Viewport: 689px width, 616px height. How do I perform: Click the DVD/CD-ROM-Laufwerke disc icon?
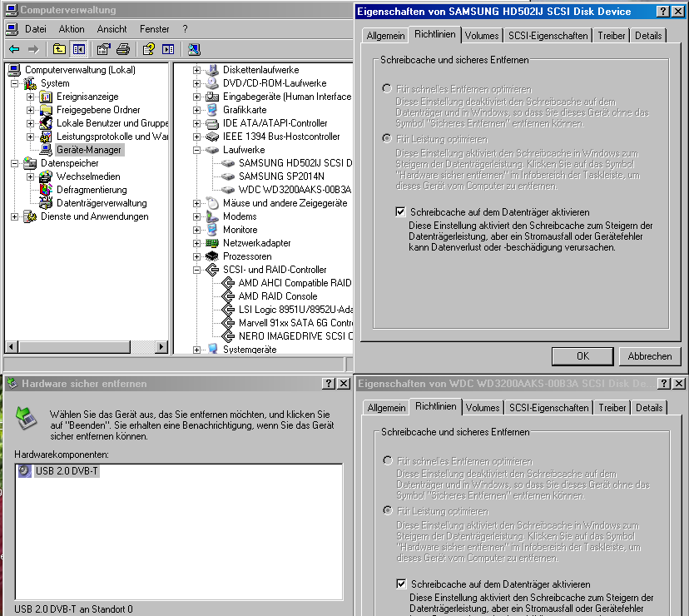[212, 83]
